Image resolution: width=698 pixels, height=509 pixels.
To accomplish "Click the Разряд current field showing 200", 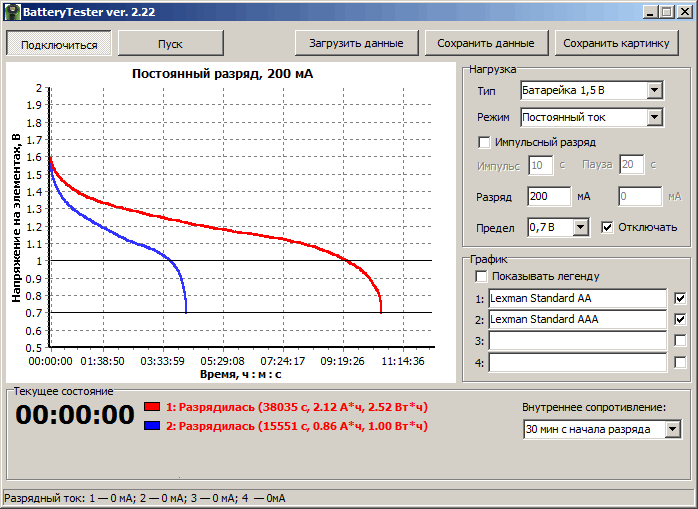I will tap(549, 196).
